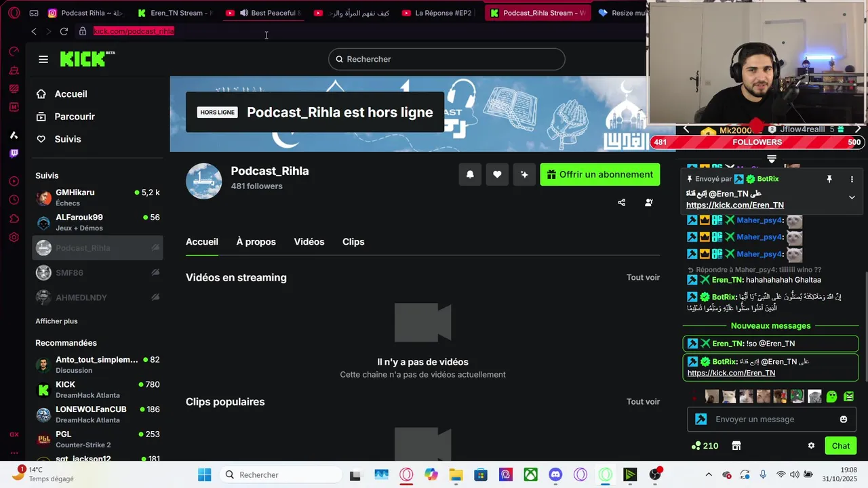The image size is (868, 488).
Task: Open pinned message three-dot menu
Action: click(852, 179)
